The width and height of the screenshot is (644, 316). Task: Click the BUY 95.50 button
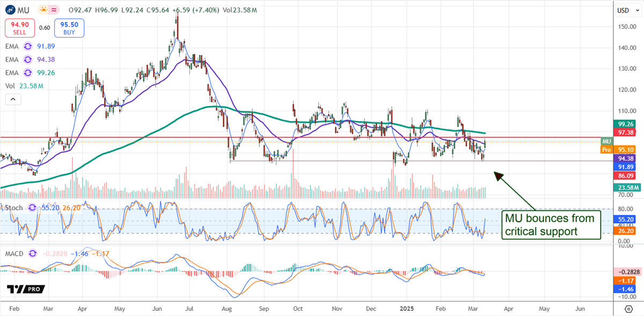click(69, 28)
